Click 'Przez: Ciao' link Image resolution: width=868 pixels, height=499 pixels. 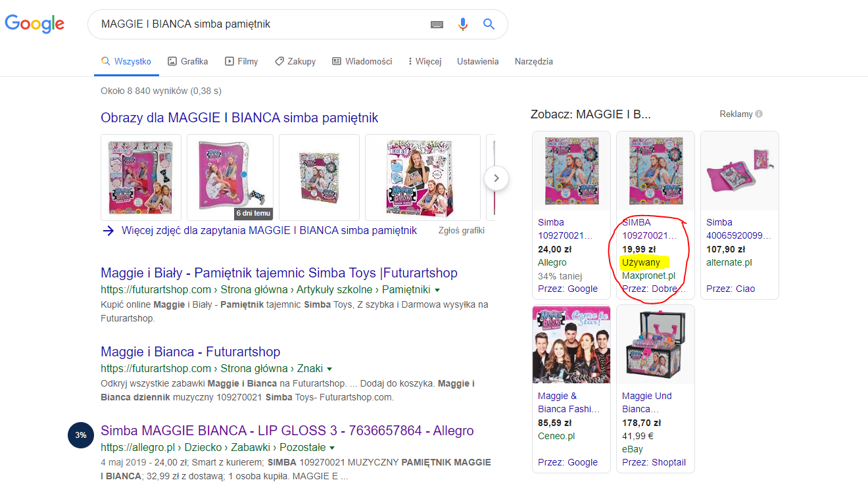coord(731,289)
